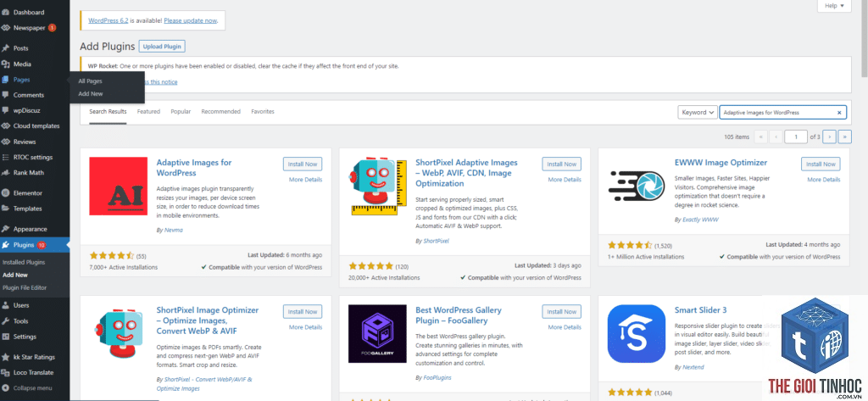Click the Cloud templates icon

(6, 125)
